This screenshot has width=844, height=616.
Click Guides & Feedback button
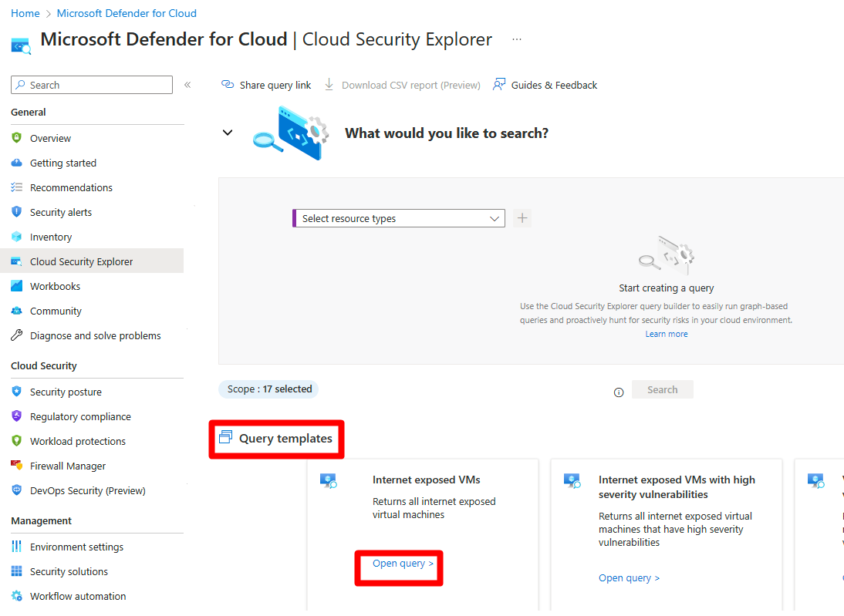coord(545,85)
